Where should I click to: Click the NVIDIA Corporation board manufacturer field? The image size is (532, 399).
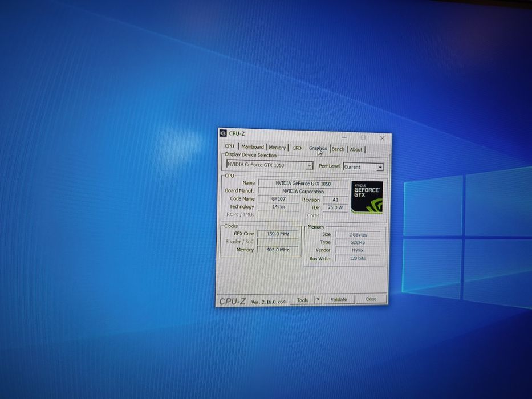(303, 192)
